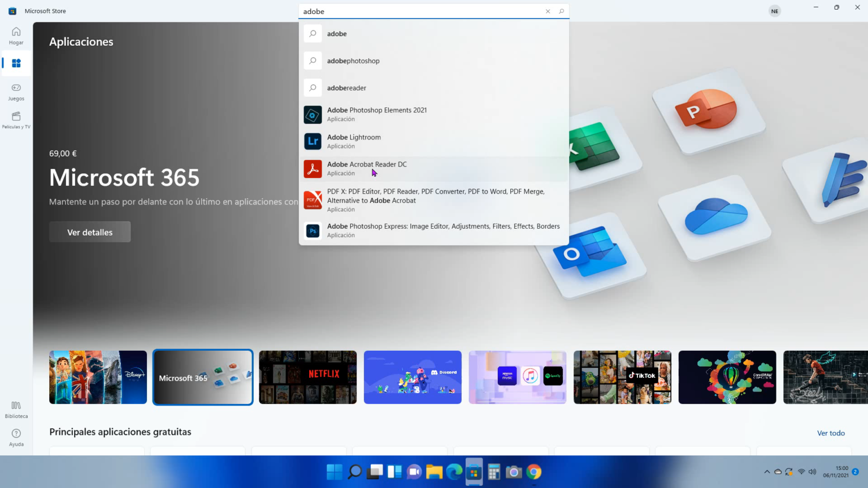
Task: Select the Aplicaciones sidebar icon
Action: (x=16, y=63)
